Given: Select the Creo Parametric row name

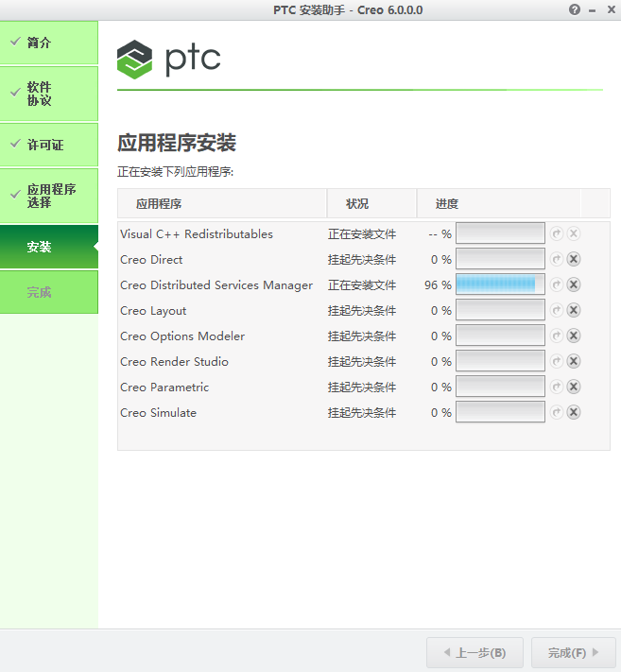Looking at the screenshot, I should 164,388.
